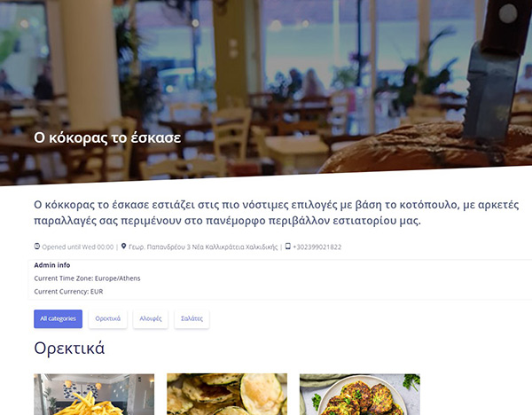The width and height of the screenshot is (532, 415).
Task: Switch to the Σαλάτες category
Action: point(192,318)
